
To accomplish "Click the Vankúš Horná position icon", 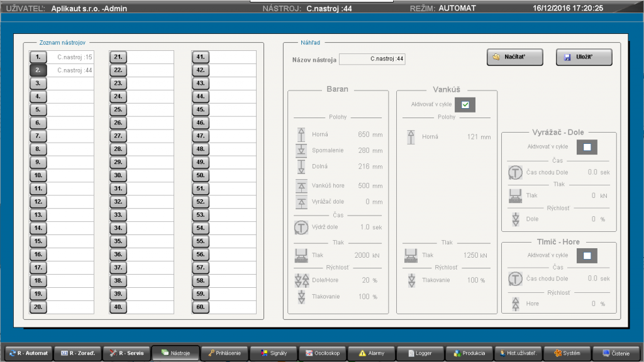I will pos(411,137).
